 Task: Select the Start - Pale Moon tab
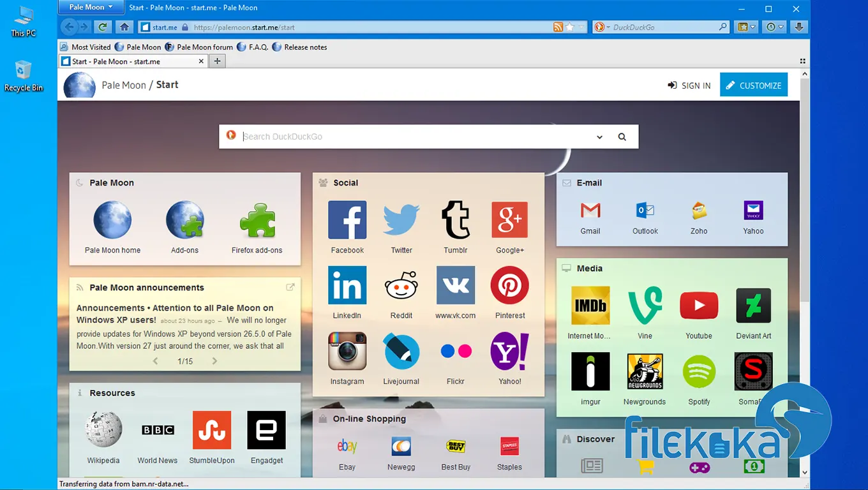click(x=133, y=61)
